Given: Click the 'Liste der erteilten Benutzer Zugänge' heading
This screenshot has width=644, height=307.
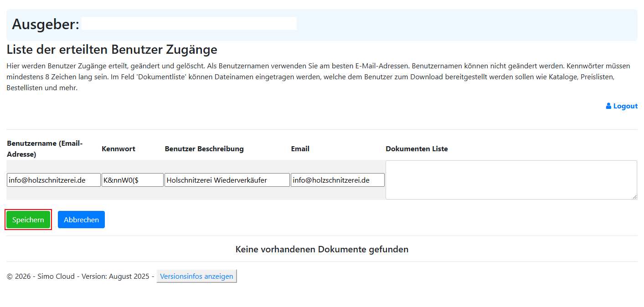Looking at the screenshot, I should tap(112, 49).
